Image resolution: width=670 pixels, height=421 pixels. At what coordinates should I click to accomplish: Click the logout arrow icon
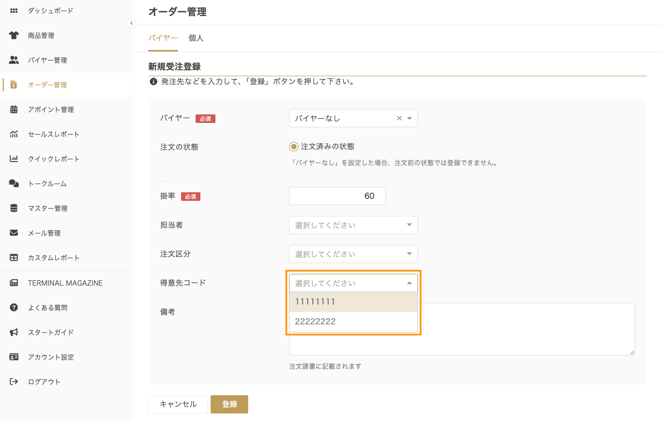[x=14, y=382]
